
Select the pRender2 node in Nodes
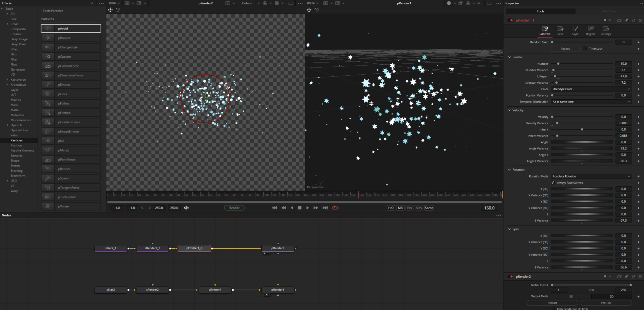(278, 248)
